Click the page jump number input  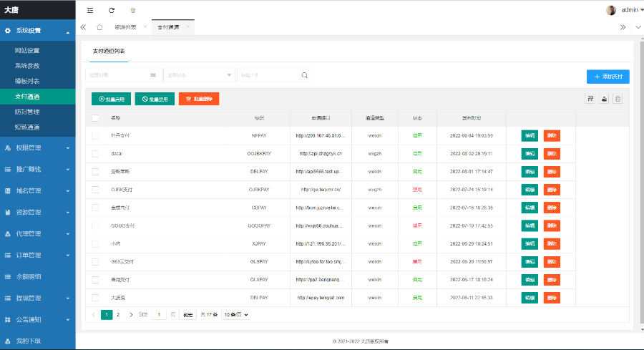[159, 315]
